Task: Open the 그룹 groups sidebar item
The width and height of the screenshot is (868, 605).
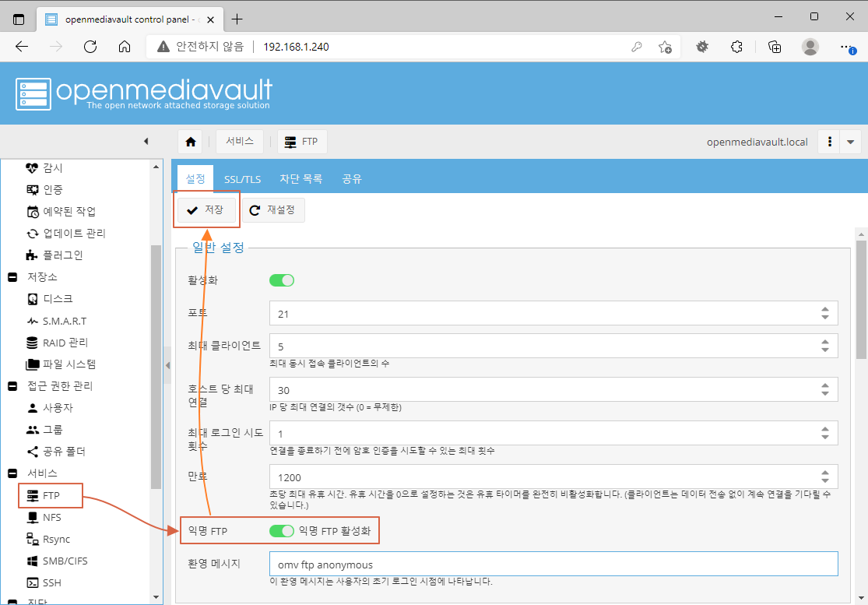Action: [44, 430]
